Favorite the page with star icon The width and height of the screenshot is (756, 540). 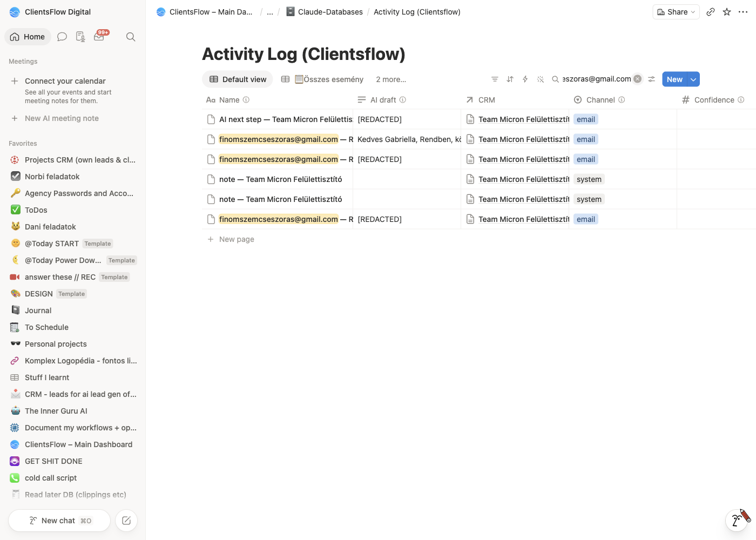click(727, 12)
